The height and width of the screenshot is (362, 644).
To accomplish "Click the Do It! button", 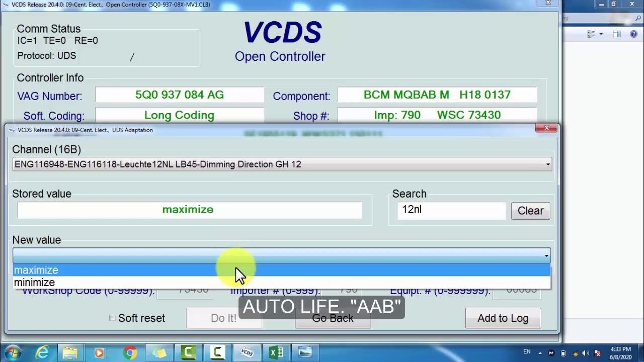I will [x=223, y=318].
